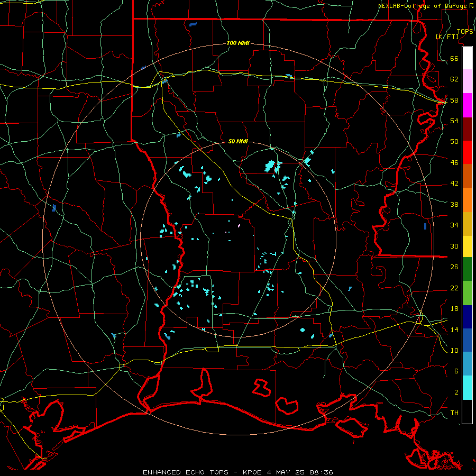The width and height of the screenshot is (476, 476).
Task: Click the 'TH' threshold legend label
Action: pyautogui.click(x=454, y=413)
